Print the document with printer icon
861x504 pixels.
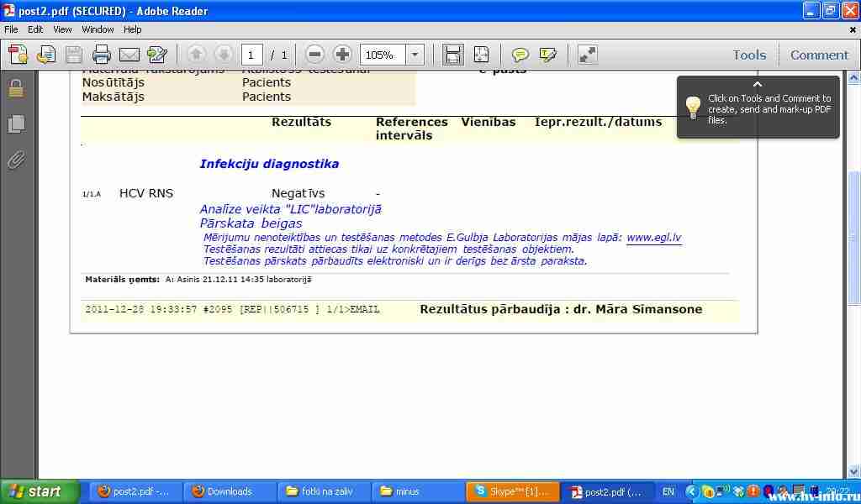pos(102,55)
